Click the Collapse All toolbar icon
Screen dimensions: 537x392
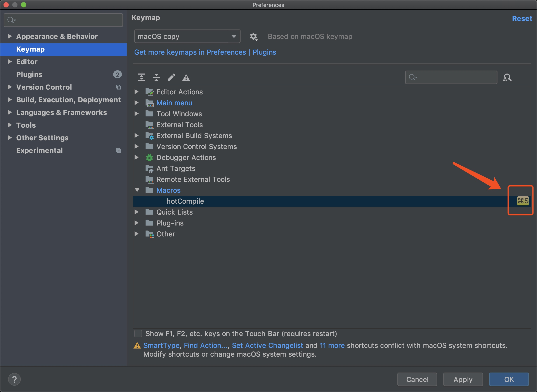156,77
